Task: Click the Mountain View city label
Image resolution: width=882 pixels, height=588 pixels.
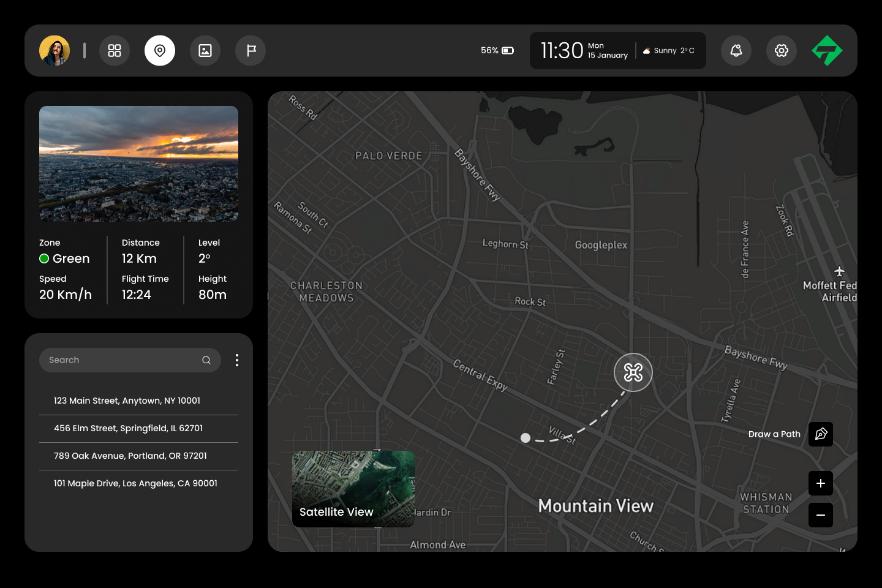Action: [596, 506]
